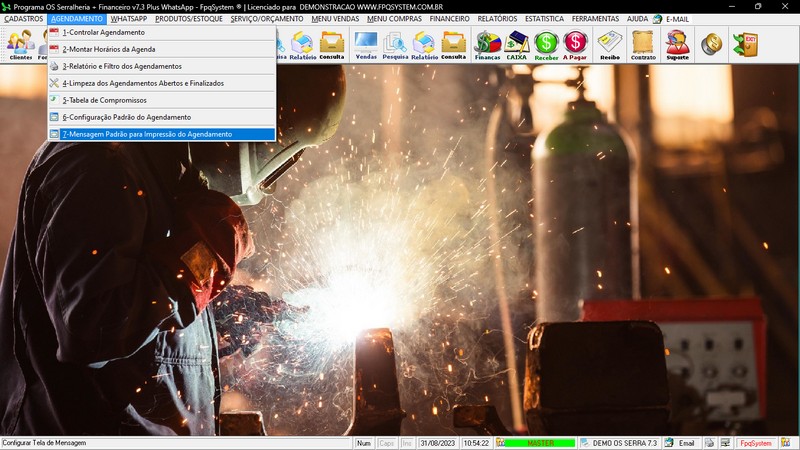
Task: Expand the RELATÓRIOS menu
Action: 497,19
